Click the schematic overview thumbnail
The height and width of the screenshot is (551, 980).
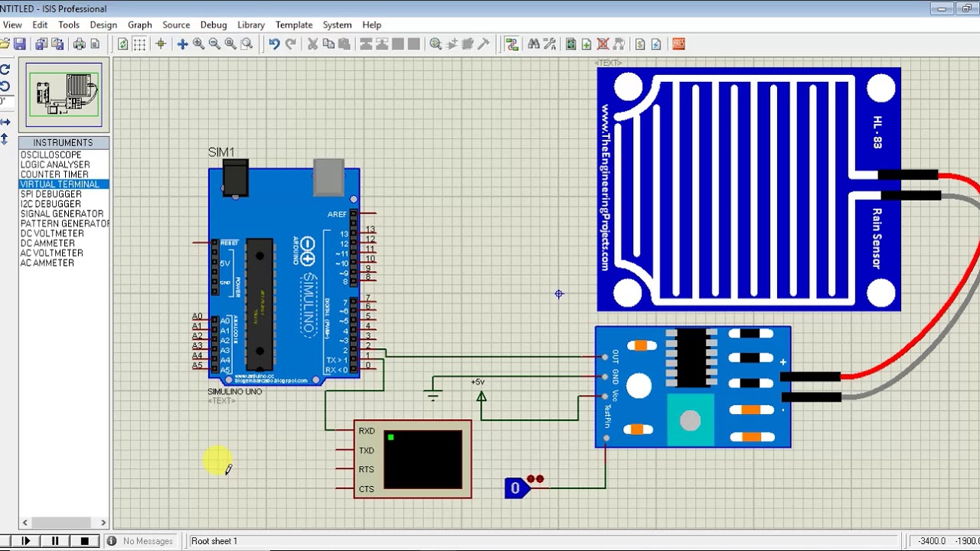(64, 95)
